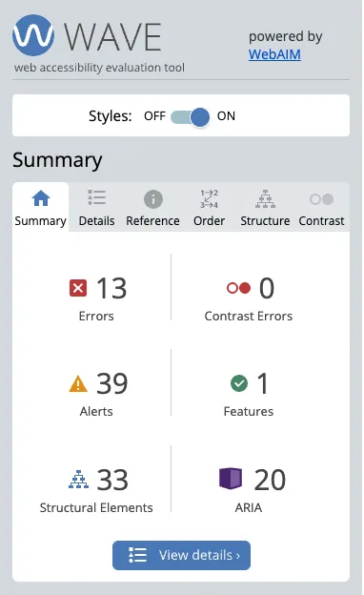Click the 13 Errors count
This screenshot has height=595, width=364.
111,288
